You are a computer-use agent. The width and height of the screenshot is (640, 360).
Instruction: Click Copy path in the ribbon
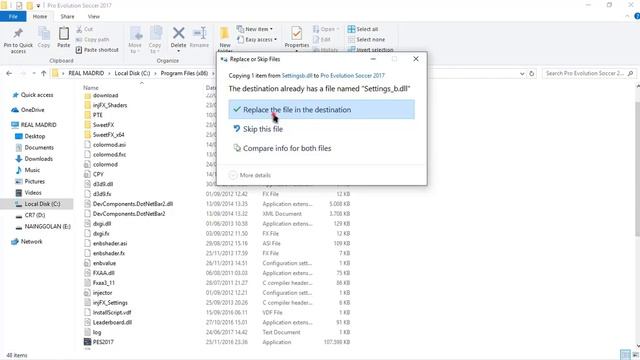point(92,40)
